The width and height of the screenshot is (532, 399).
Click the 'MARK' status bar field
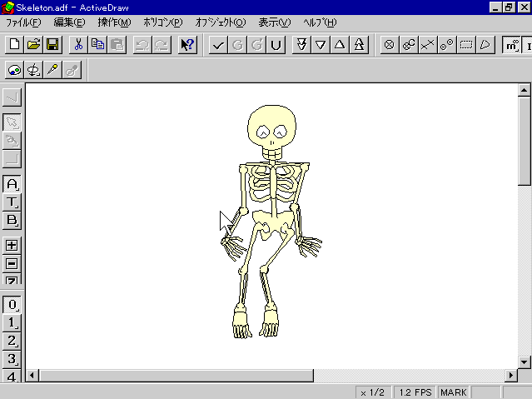coord(454,392)
